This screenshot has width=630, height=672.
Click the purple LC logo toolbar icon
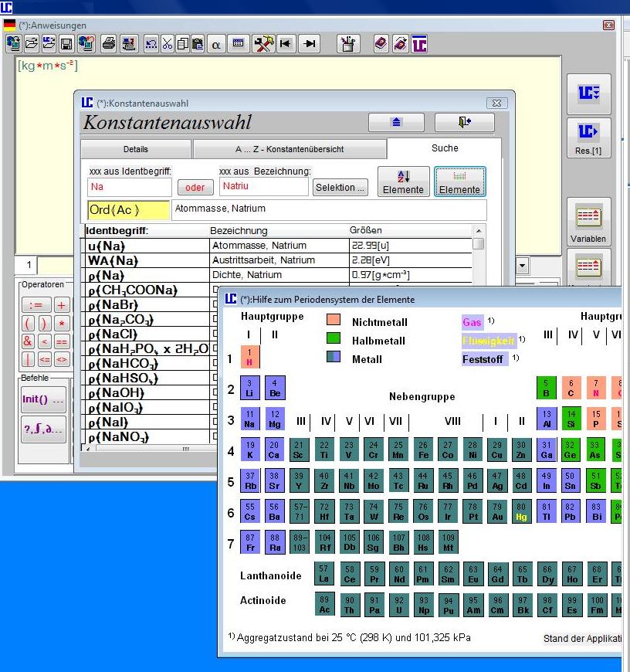[419, 44]
